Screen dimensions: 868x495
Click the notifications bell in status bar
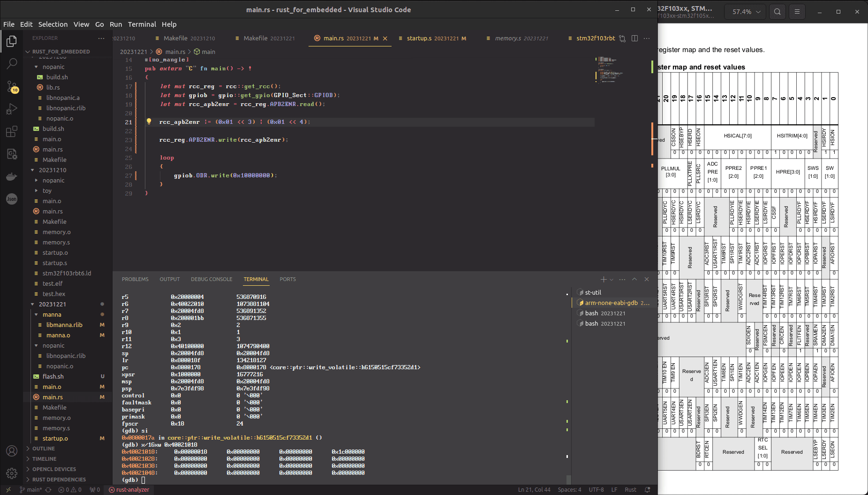click(x=648, y=489)
